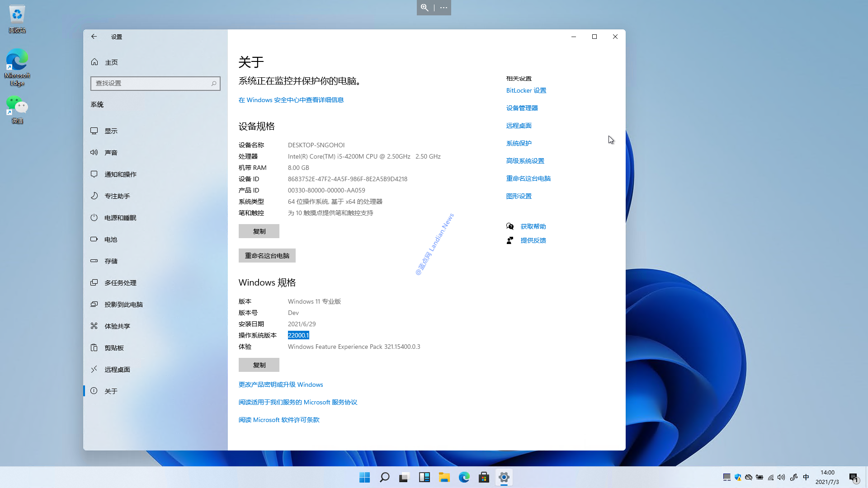
Task: Open 声音 sound settings
Action: pyautogui.click(x=156, y=153)
